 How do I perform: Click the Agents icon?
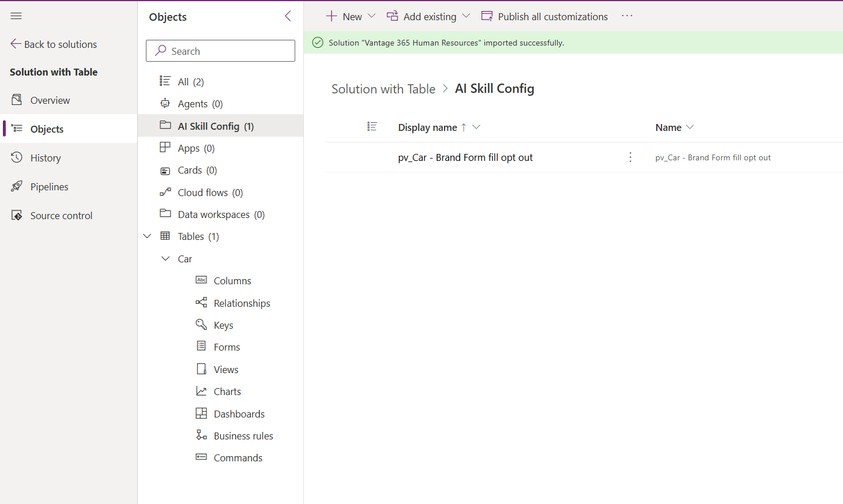click(165, 103)
